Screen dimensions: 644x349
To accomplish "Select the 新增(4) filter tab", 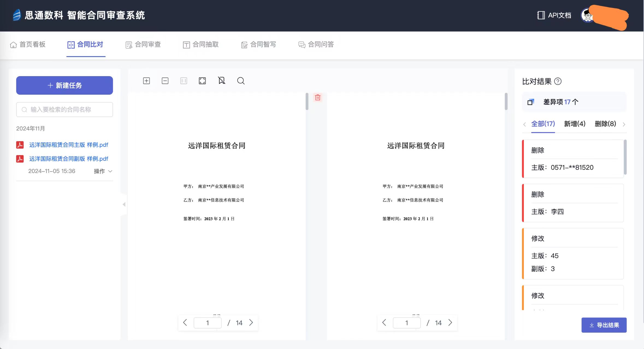I will [x=575, y=124].
